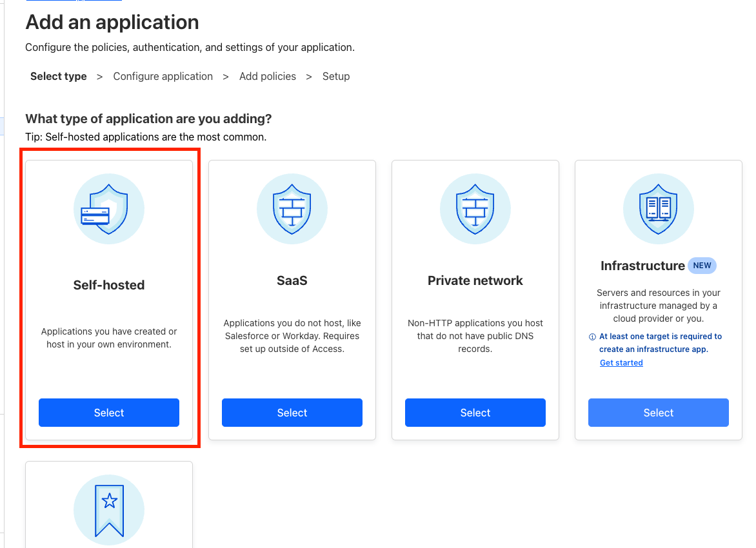This screenshot has height=548, width=756.
Task: Click the Private network shield icon
Action: [x=475, y=209]
